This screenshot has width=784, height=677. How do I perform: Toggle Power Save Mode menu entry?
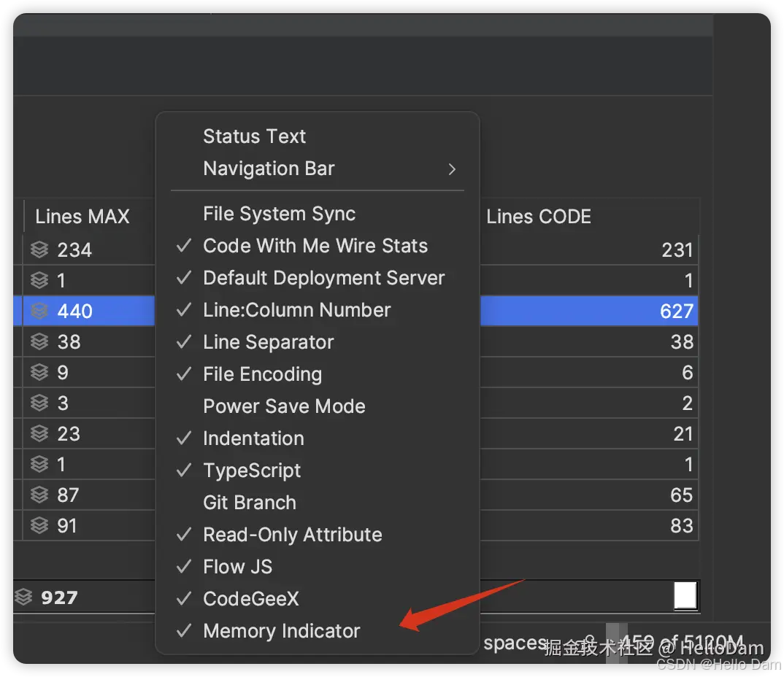click(x=284, y=406)
